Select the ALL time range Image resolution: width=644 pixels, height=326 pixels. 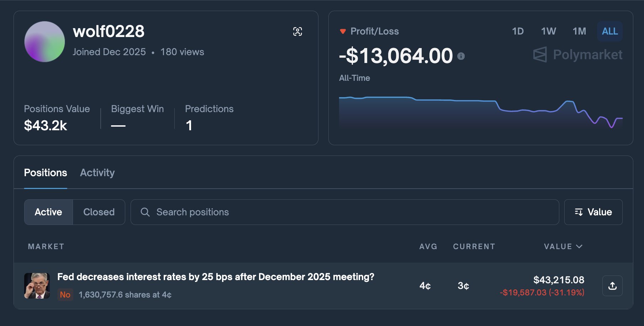click(609, 31)
